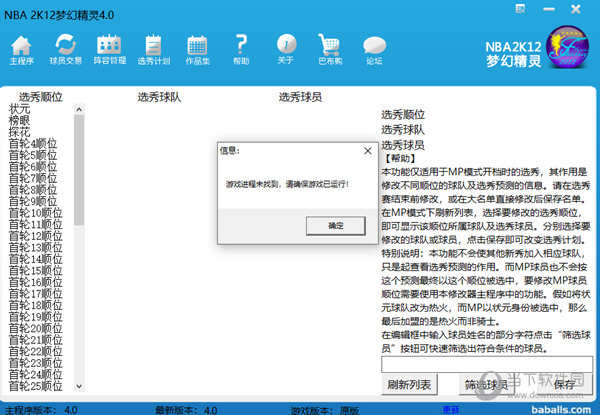Select 首轮19顺位 in the list

pos(36,317)
